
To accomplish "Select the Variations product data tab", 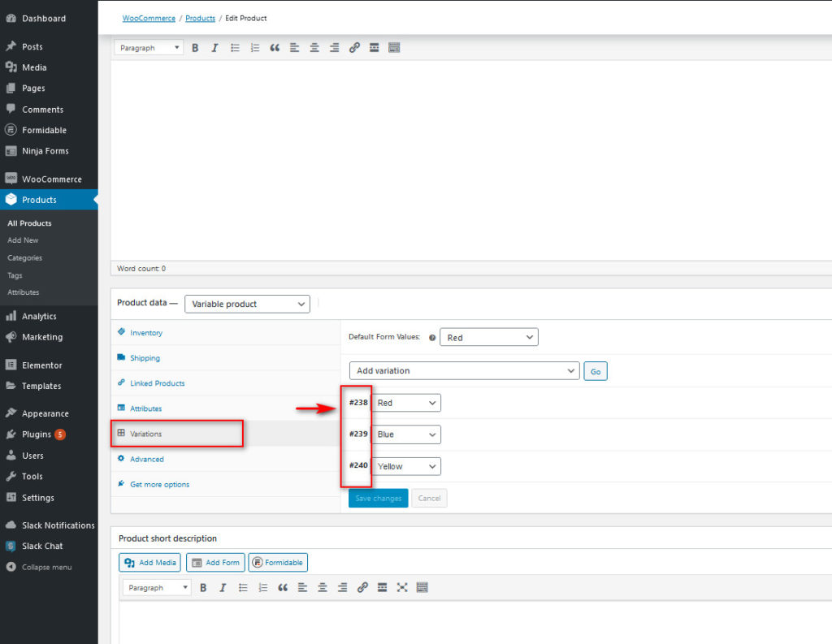I will click(x=226, y=434).
